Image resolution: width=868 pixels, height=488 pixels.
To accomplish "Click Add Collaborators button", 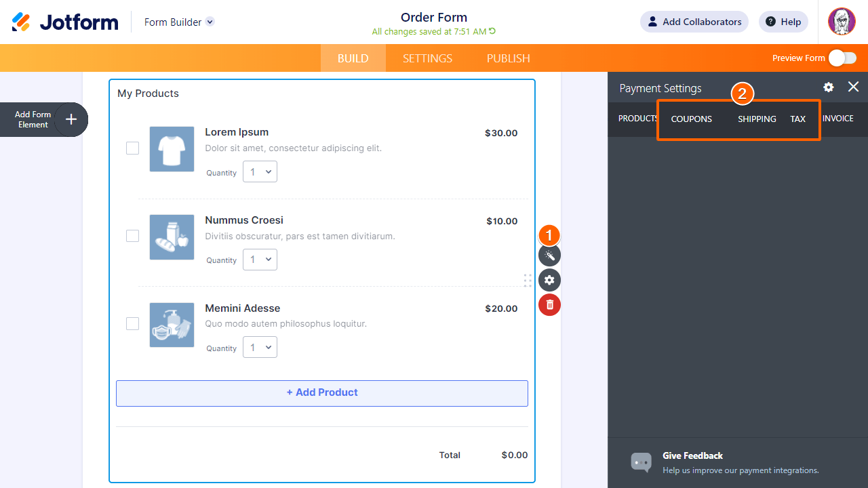I will click(x=694, y=22).
